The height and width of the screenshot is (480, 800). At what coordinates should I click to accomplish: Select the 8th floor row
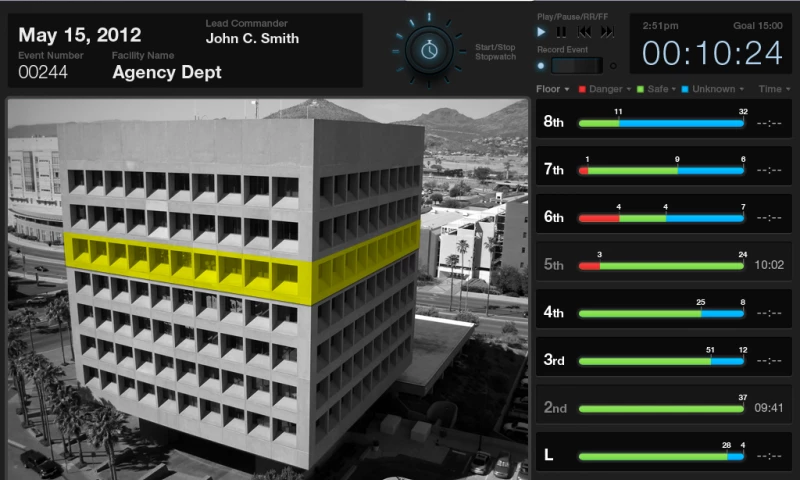[664, 119]
